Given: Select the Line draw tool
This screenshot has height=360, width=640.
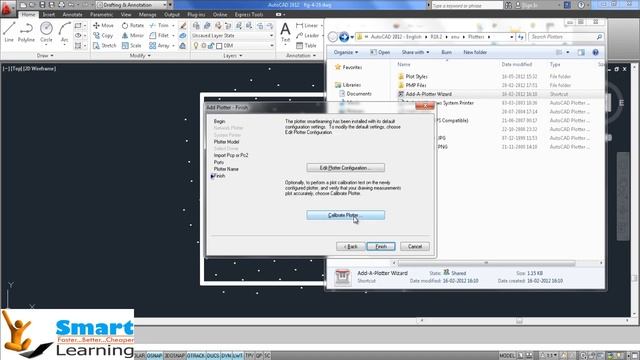Looking at the screenshot, I should pyautogui.click(x=9, y=32).
